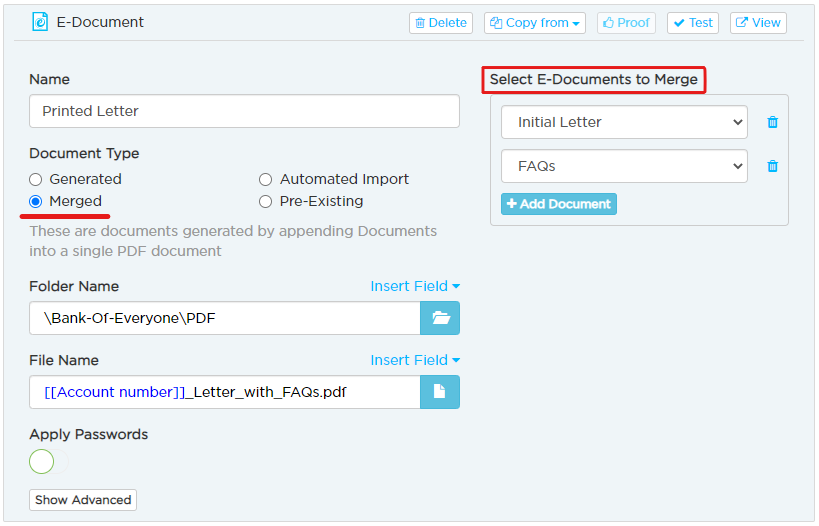Toggle the Apply Passwords switch
Image resolution: width=819 pixels, height=526 pixels.
click(49, 461)
